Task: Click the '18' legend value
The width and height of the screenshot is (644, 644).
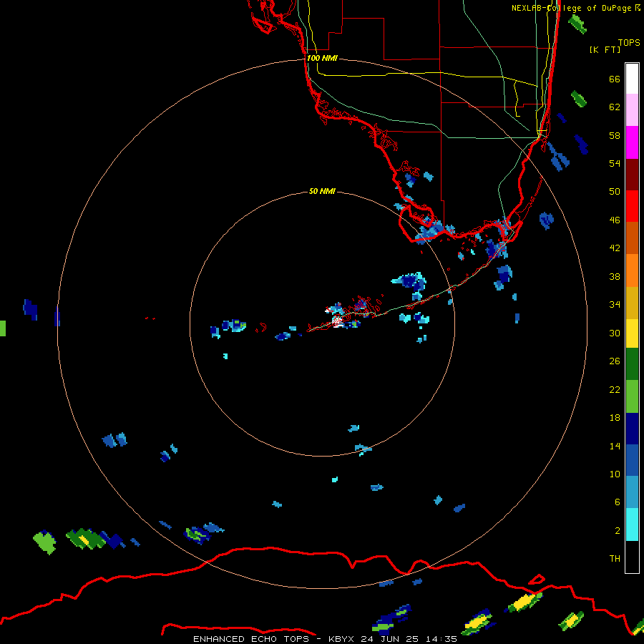Action: pos(615,418)
